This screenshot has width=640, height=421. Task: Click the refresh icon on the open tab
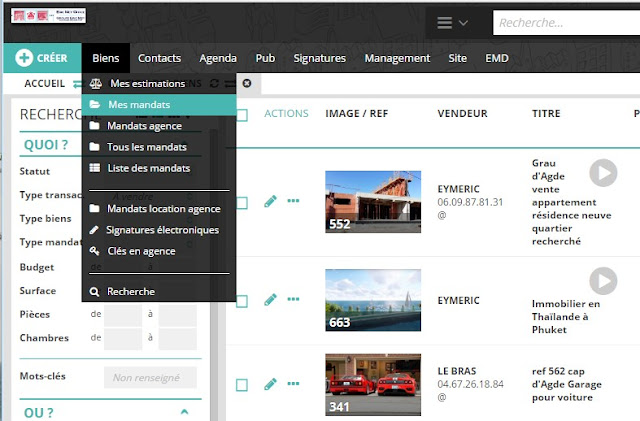tap(214, 83)
